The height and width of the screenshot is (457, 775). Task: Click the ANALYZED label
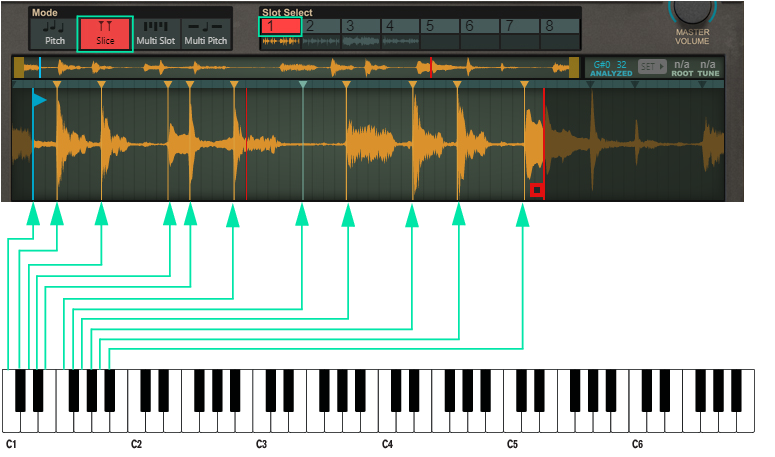(611, 74)
